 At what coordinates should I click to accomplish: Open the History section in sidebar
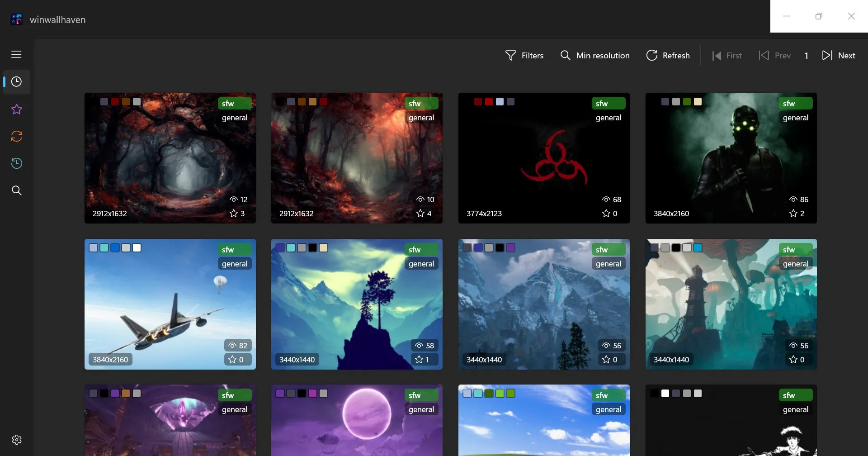[16, 163]
